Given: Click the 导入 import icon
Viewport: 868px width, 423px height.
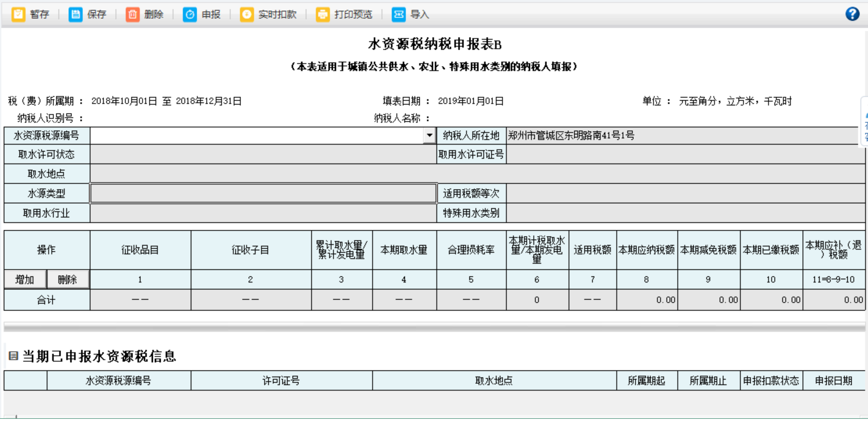Looking at the screenshot, I should pos(399,14).
